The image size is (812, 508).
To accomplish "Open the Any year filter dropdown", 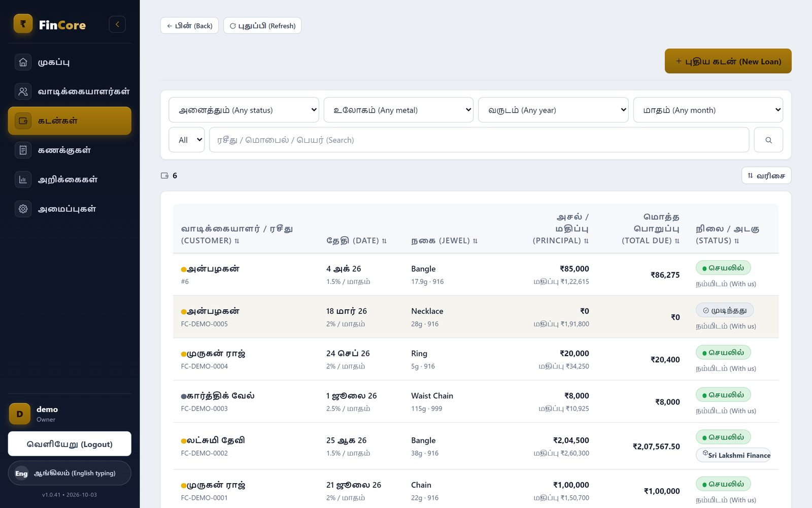I will tap(553, 110).
